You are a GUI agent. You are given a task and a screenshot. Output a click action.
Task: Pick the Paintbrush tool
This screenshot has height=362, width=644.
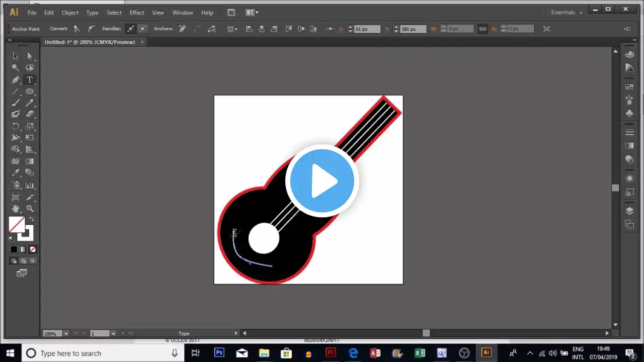point(15,103)
